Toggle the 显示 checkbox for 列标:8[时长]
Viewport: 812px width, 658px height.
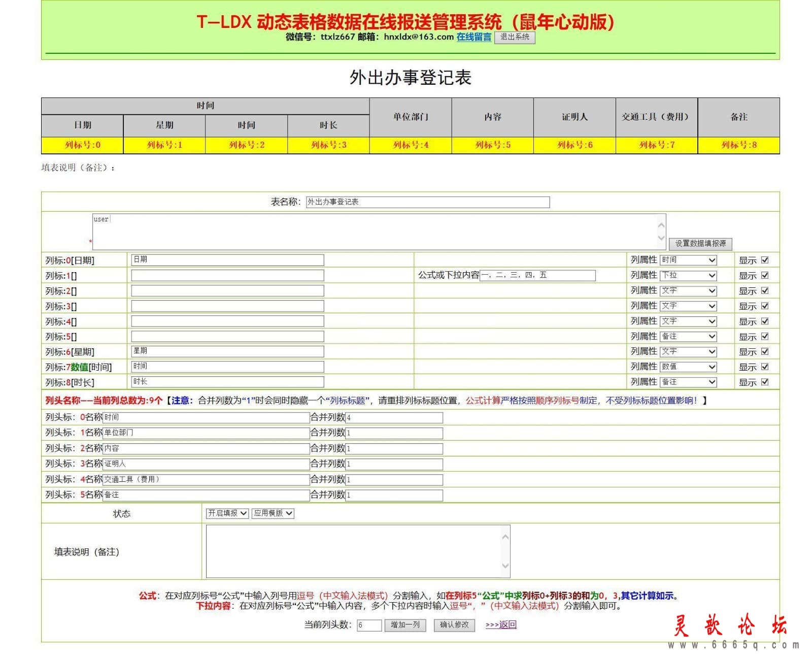pos(765,382)
